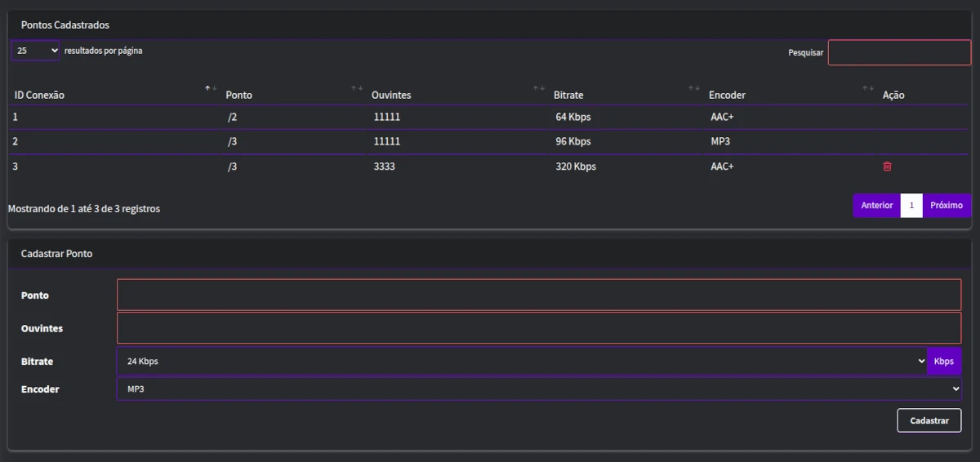The width and height of the screenshot is (980, 462).
Task: Click the Bitrate column sort arrows
Action: click(x=694, y=88)
